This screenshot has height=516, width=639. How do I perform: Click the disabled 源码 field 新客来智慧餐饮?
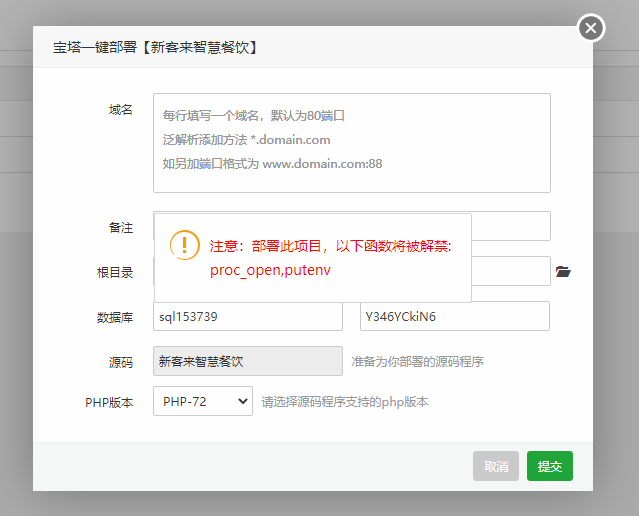(x=248, y=361)
